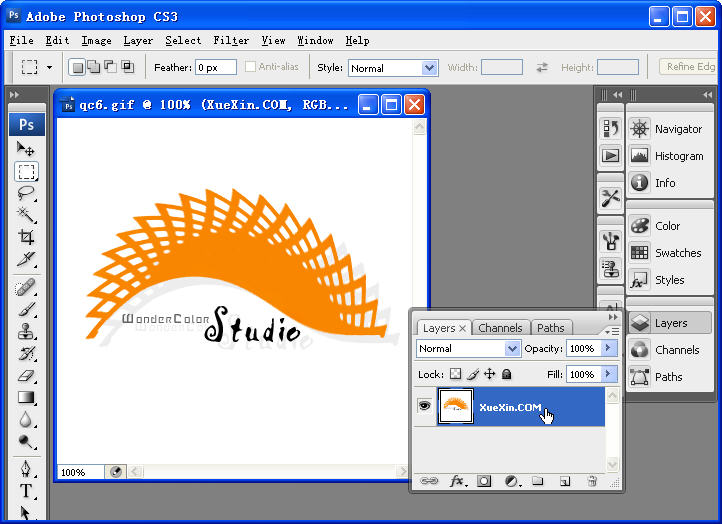Image resolution: width=722 pixels, height=524 pixels.
Task: Open the Filter menu
Action: click(231, 41)
